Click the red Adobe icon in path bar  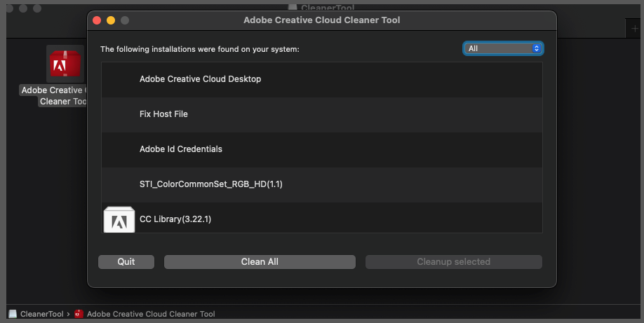pos(79,314)
